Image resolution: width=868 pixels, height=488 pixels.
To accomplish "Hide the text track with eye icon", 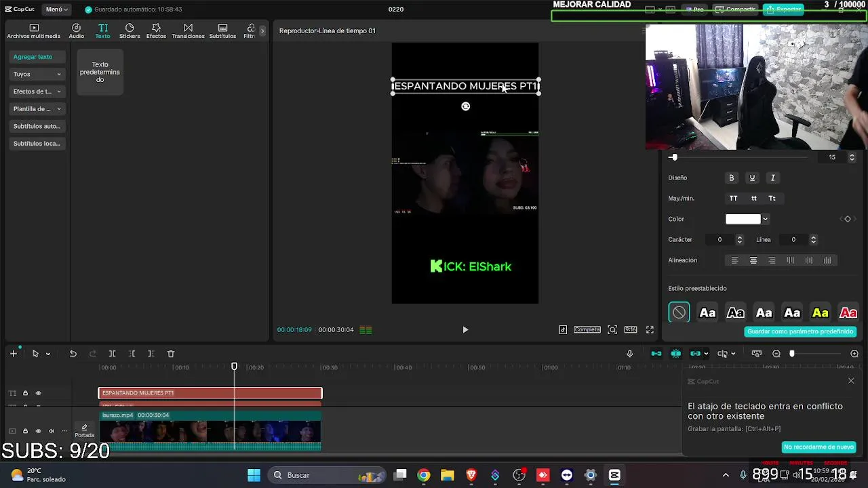I will (x=39, y=393).
